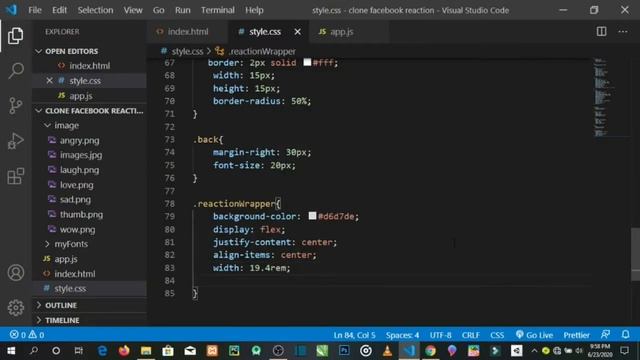The width and height of the screenshot is (640, 360).
Task: Expand the Outline section
Action: pyautogui.click(x=89, y=305)
